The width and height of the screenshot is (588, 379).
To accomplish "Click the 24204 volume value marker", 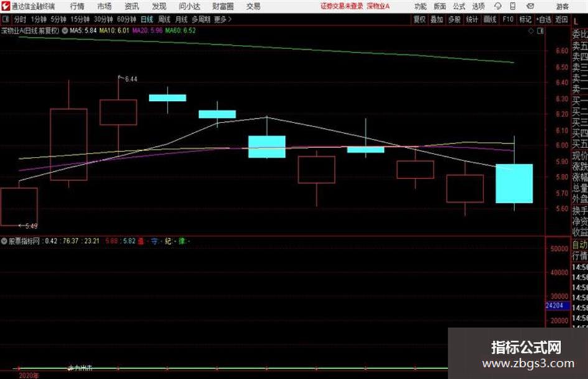I will point(557,306).
